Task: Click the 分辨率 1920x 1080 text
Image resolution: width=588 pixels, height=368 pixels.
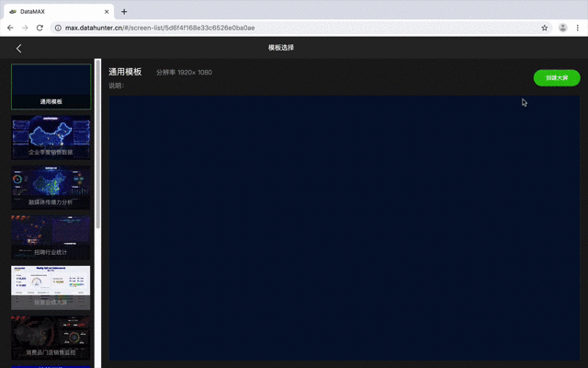Action: coord(184,72)
